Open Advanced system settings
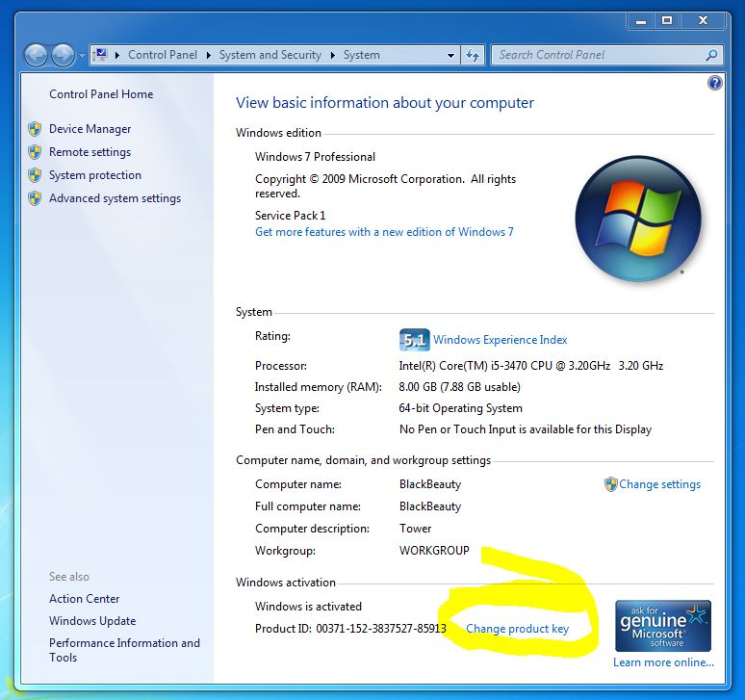 [115, 198]
